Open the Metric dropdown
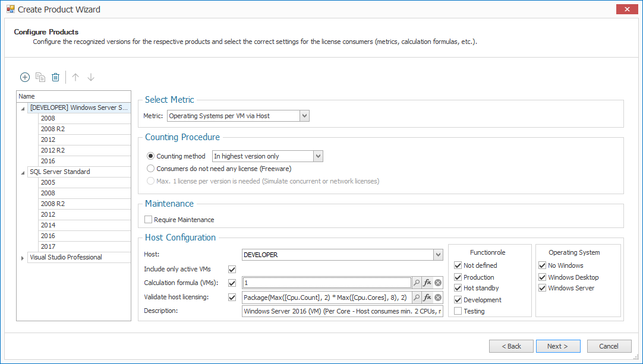643x364 pixels. [304, 116]
